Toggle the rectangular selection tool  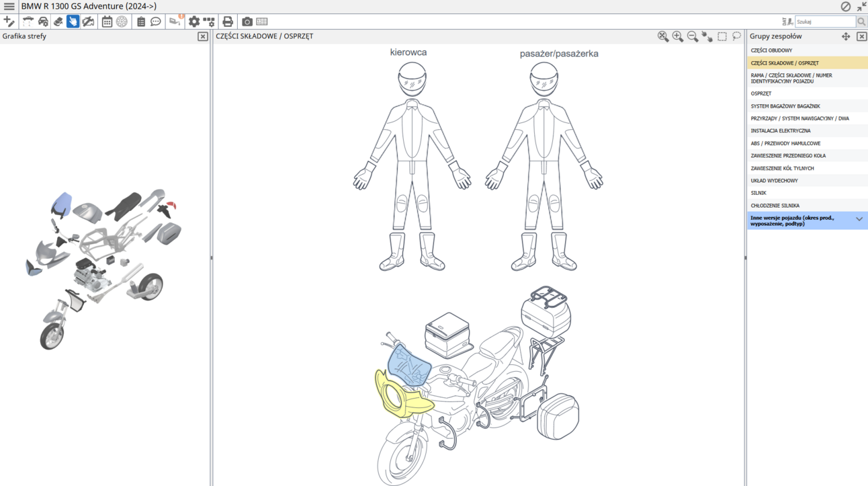point(722,36)
